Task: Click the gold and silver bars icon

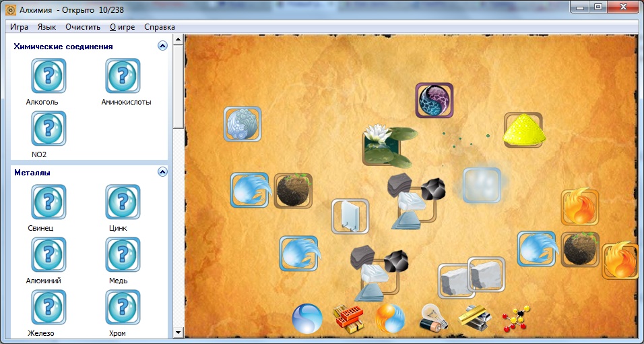Action: (475, 318)
